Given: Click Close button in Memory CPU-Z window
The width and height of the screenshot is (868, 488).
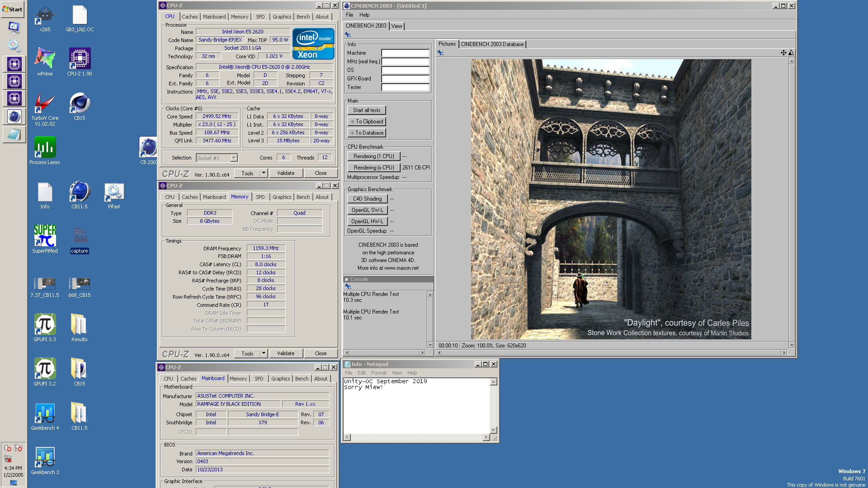Looking at the screenshot, I should coord(321,353).
